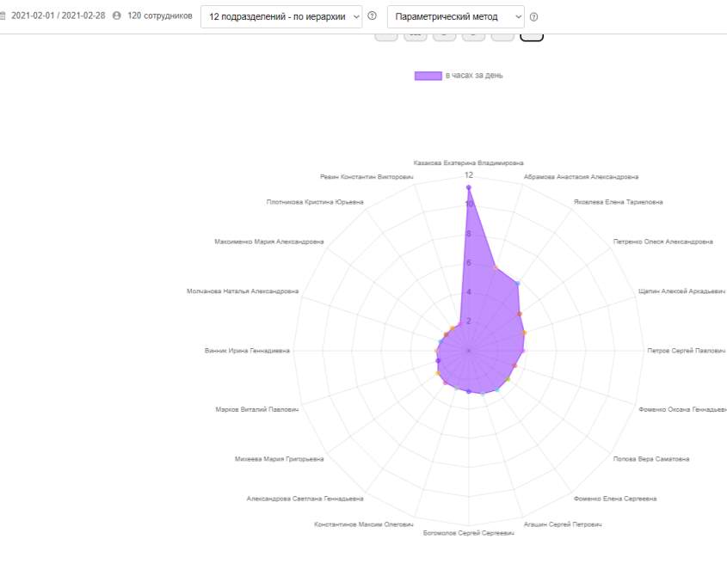727x588 pixels.
Task: Click the employee icon beside '120 сотрудников'
Action: [117, 15]
